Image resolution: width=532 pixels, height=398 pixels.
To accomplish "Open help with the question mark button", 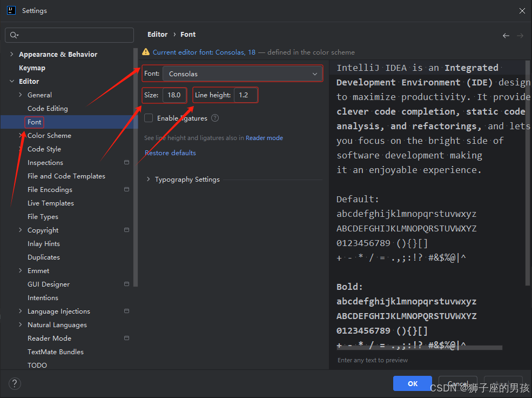I will tap(15, 384).
